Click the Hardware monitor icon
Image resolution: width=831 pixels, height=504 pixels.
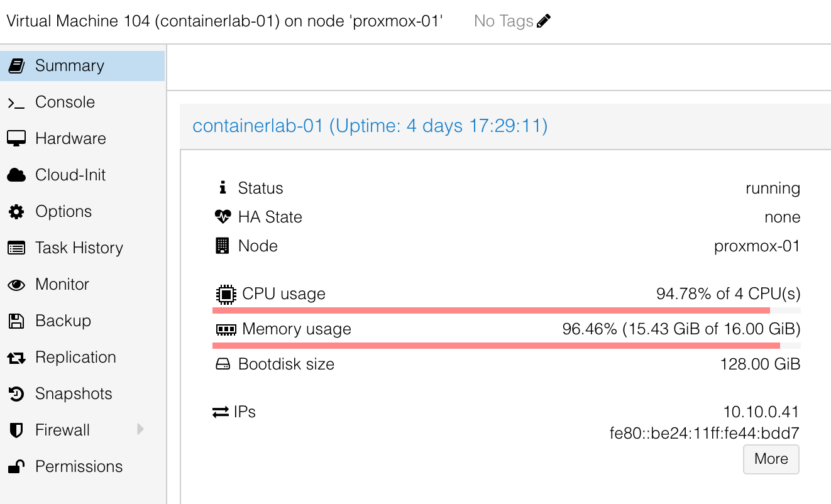click(x=16, y=139)
